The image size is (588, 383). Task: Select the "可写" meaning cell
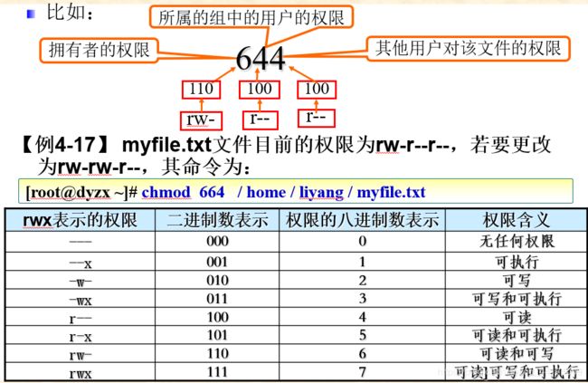pos(517,280)
